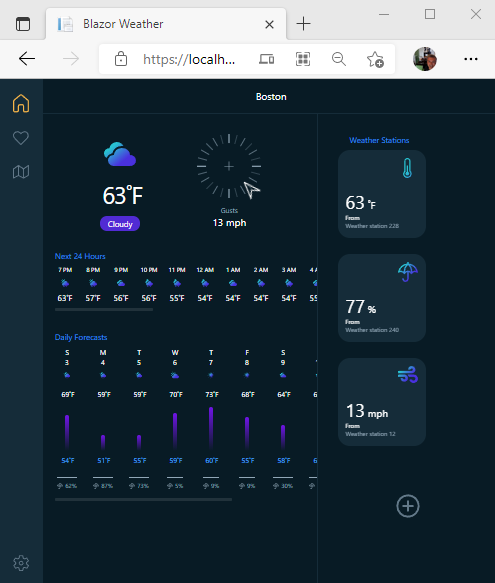Click the Weather Stations heading
The image size is (495, 583).
[x=379, y=140]
